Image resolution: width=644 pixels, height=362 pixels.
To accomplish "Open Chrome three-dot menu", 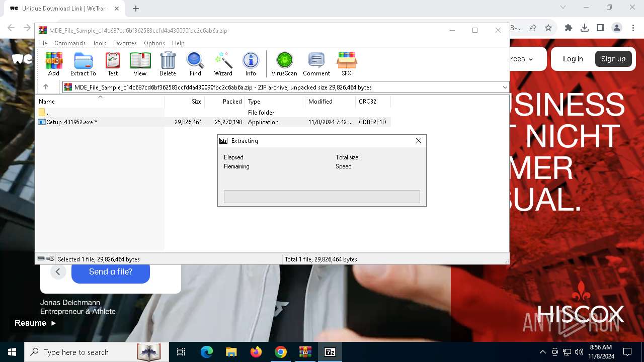I will coord(632,28).
